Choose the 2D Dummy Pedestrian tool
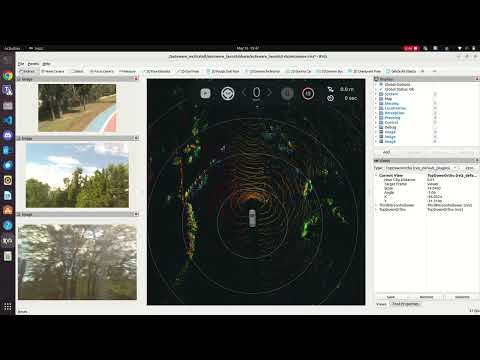480x360 pixels. [x=263, y=71]
